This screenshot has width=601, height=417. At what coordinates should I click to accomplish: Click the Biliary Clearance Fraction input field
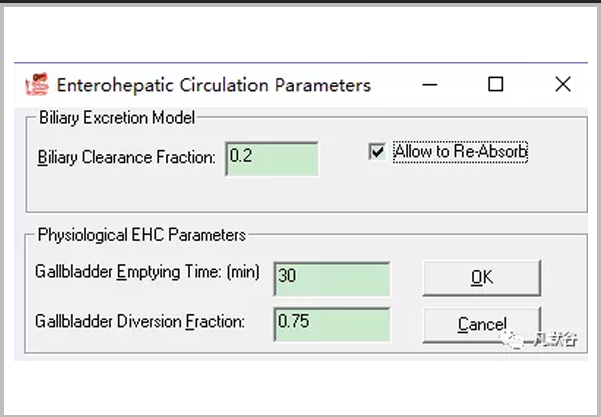pos(272,158)
